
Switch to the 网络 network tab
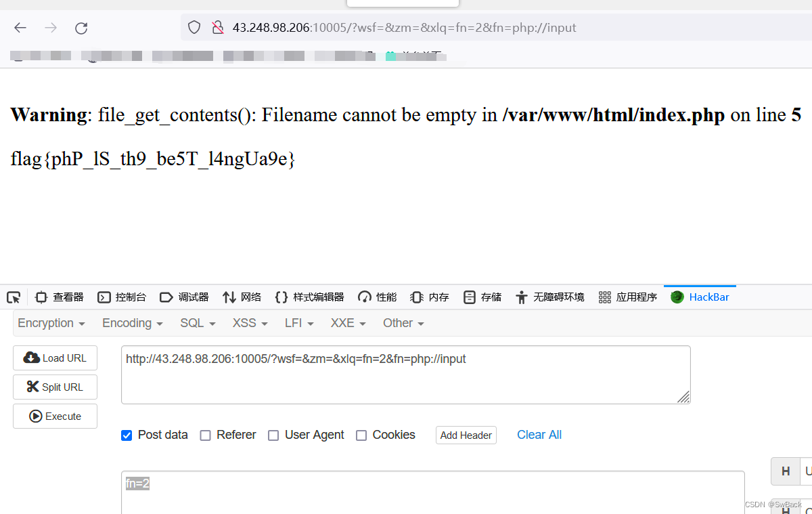pyautogui.click(x=242, y=297)
